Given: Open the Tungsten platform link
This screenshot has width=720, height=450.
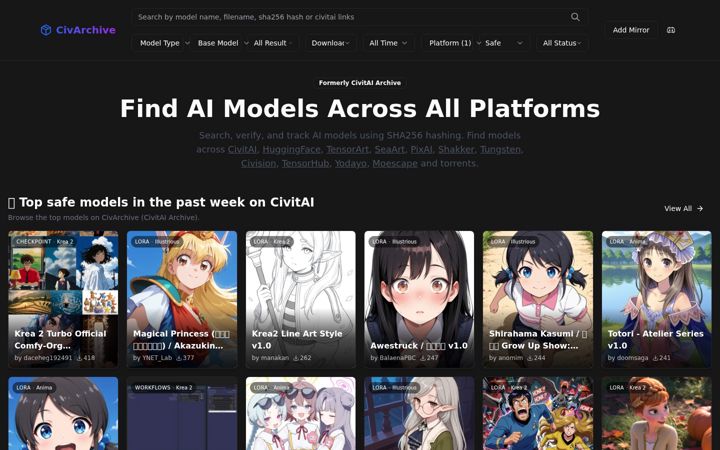Looking at the screenshot, I should point(500,150).
